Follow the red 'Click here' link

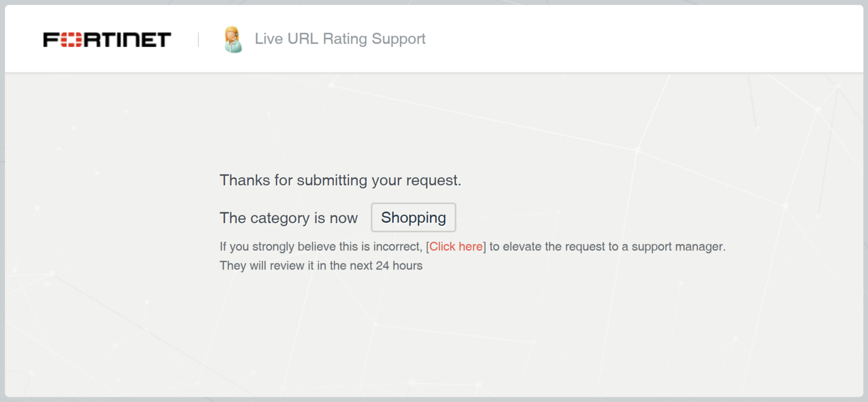[456, 247]
